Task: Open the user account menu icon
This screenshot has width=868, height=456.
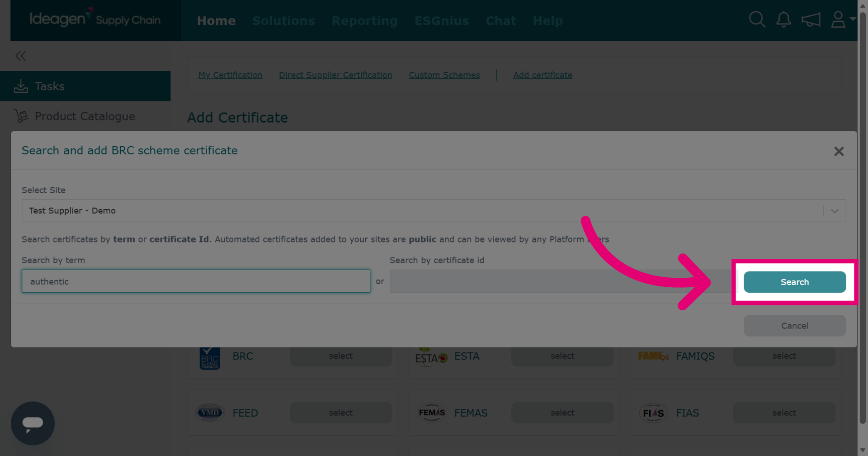Action: tap(838, 19)
